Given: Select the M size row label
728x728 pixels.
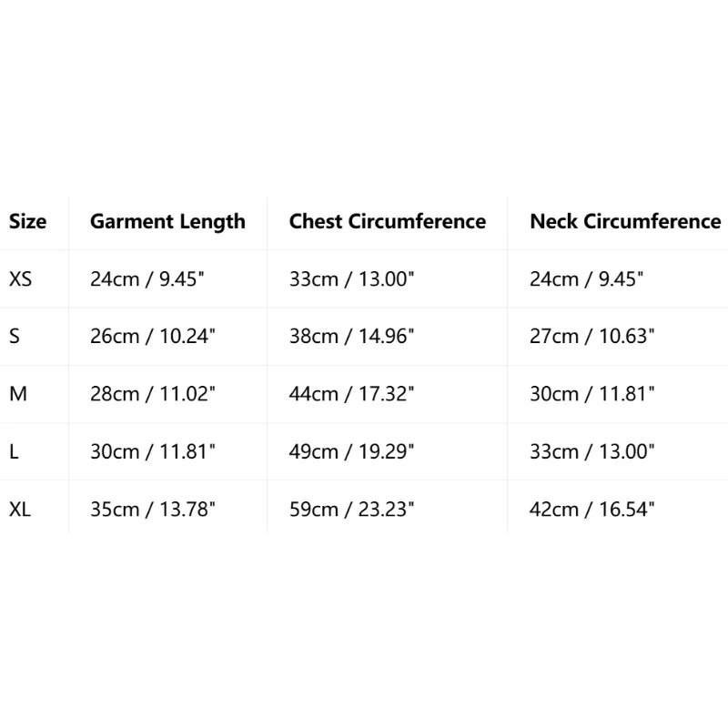Looking at the screenshot, I should 18,394.
